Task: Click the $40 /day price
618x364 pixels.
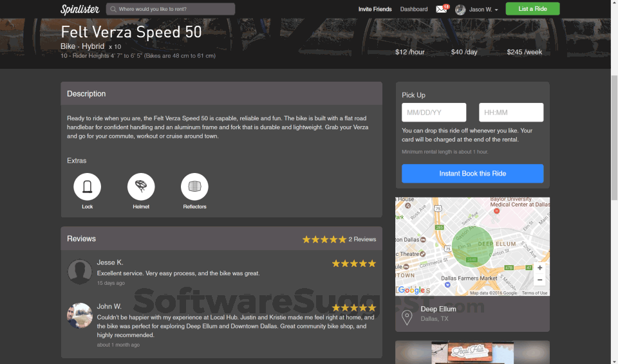Action: (x=464, y=52)
